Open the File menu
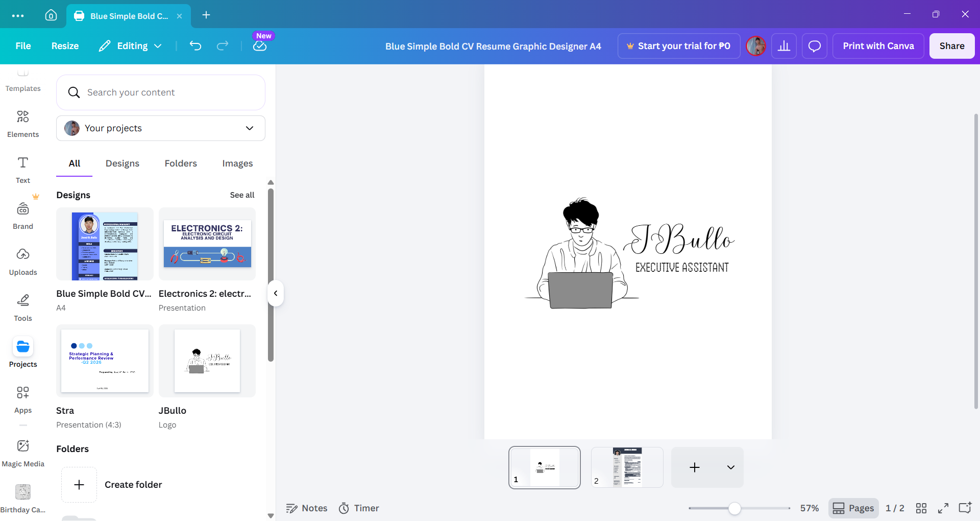The image size is (980, 521). pos(23,46)
